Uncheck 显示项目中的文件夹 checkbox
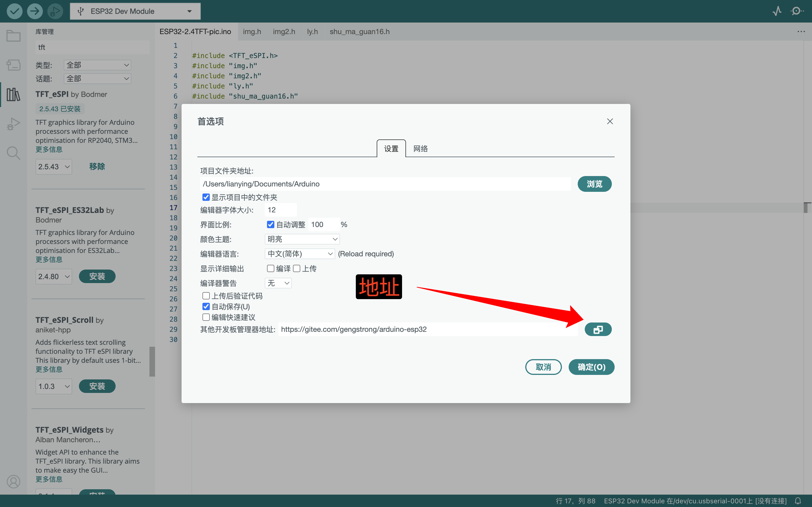The height and width of the screenshot is (507, 812). [x=206, y=197]
